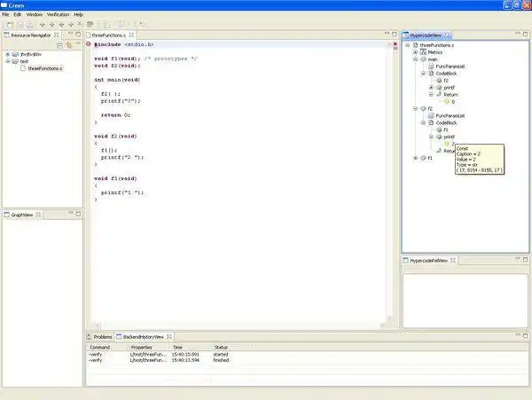532x400 pixels.
Task: Collapse the Return node under main
Action: (431, 95)
